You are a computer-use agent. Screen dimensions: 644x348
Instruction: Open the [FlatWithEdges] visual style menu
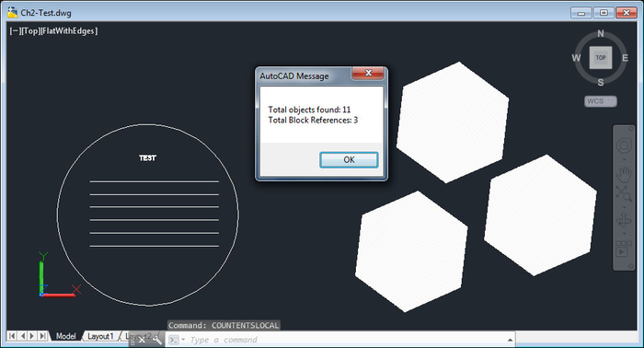(69, 30)
